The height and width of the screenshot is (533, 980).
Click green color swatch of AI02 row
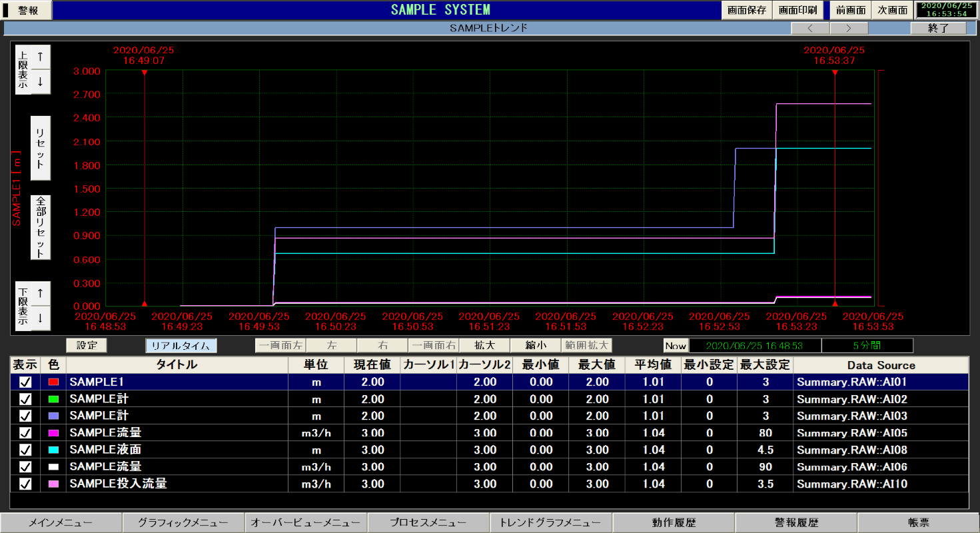(53, 399)
